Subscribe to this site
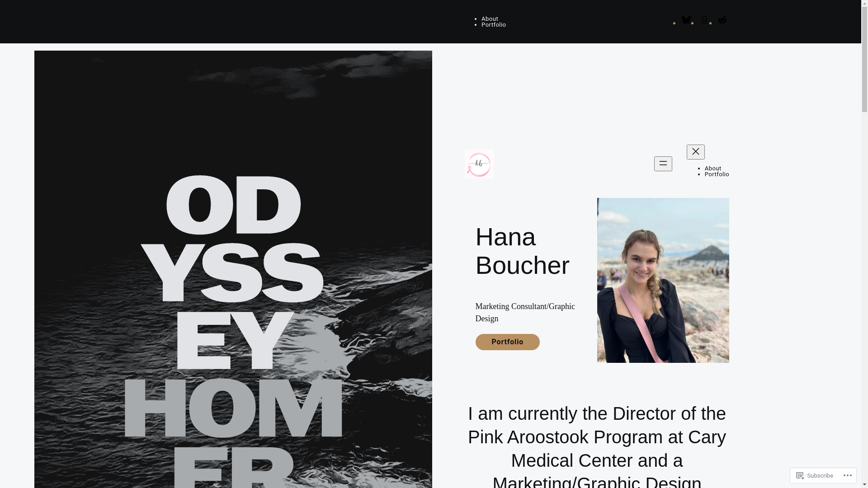 [x=815, y=475]
